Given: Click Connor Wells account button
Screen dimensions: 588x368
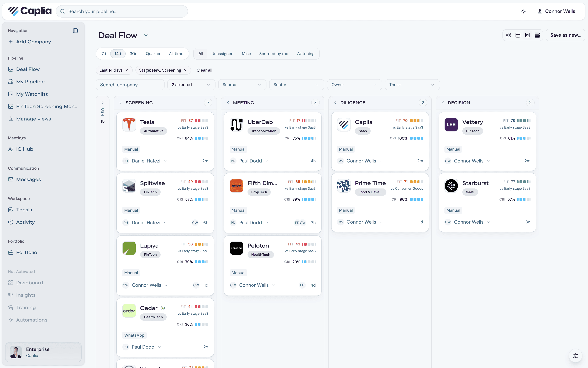Looking at the screenshot, I should click(x=556, y=11).
